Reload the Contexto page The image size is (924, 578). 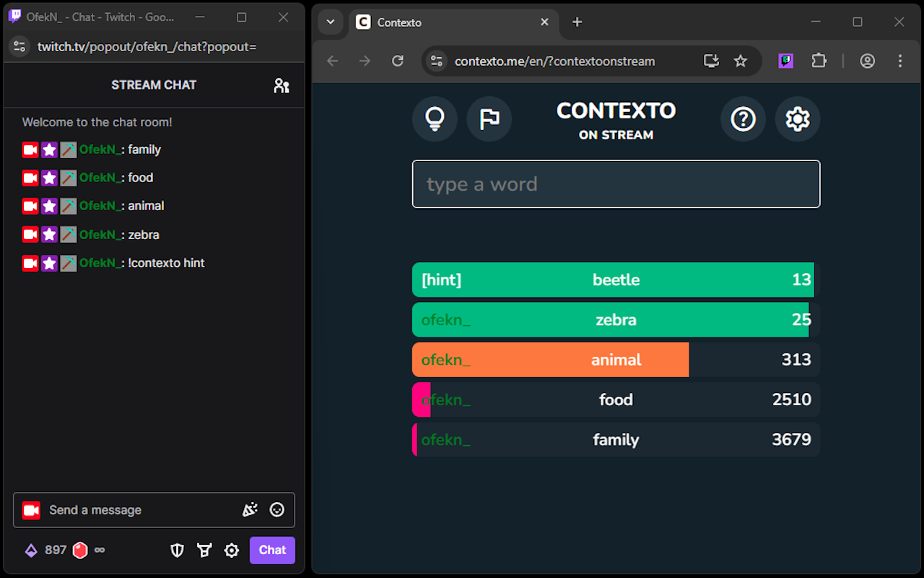[398, 61]
